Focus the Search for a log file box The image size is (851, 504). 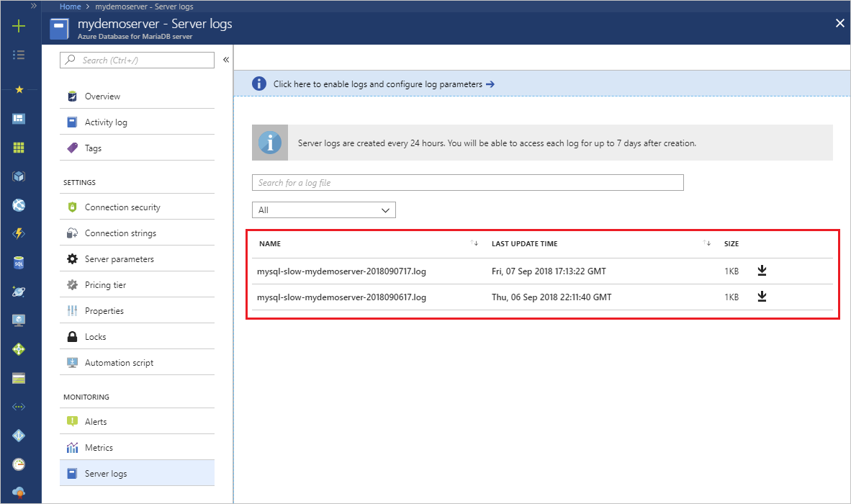pyautogui.click(x=468, y=183)
